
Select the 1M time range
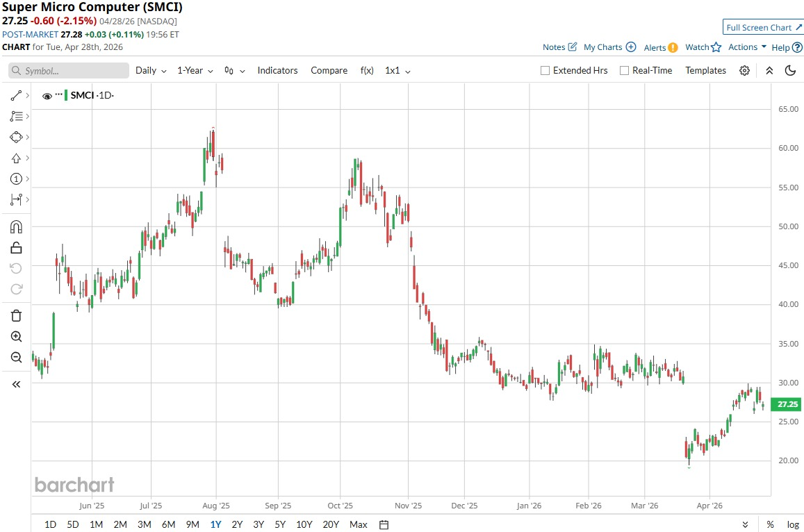coord(96,524)
